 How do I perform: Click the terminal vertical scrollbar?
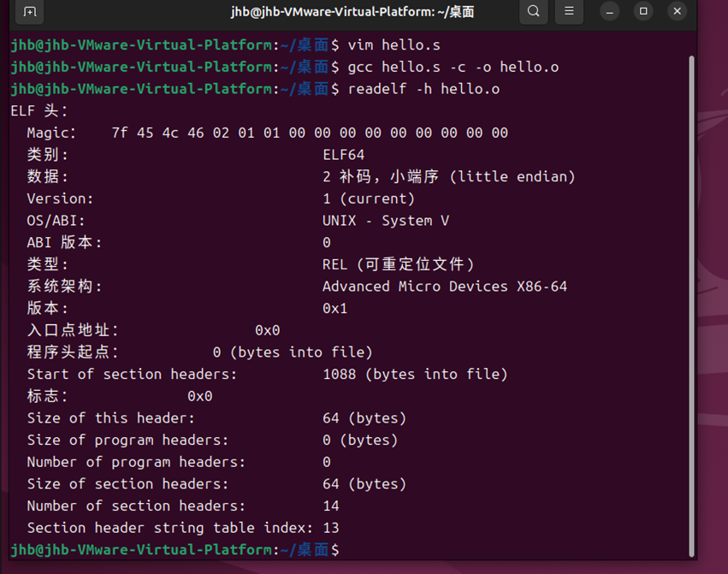coord(691,306)
